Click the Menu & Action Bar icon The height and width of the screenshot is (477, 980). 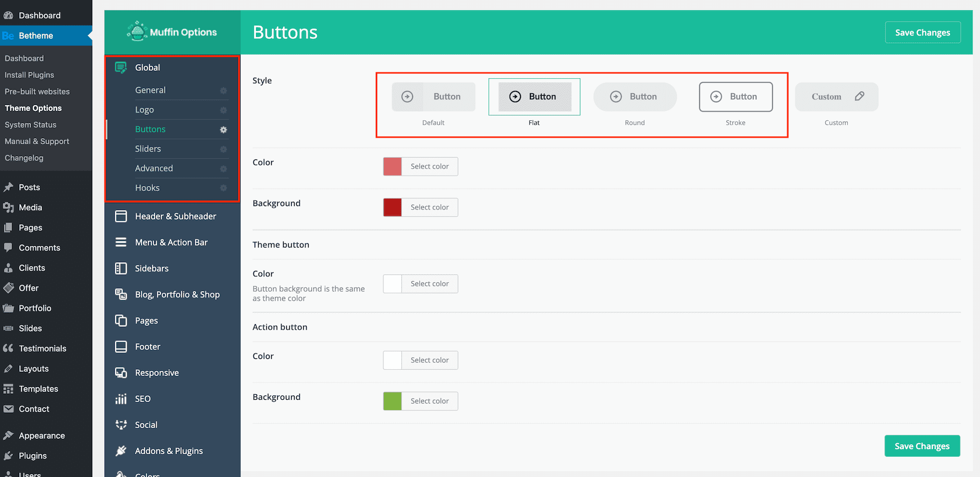pos(121,243)
